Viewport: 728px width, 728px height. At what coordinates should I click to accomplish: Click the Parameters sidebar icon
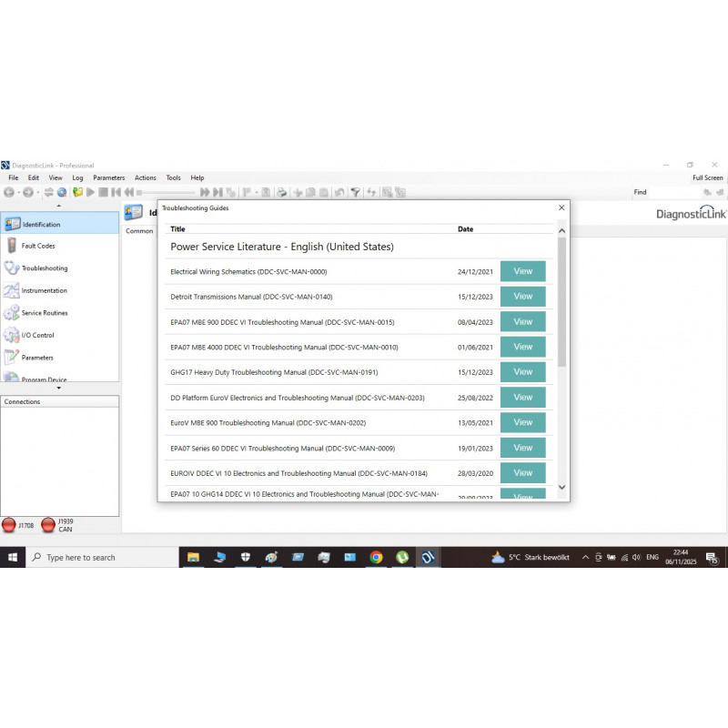click(12, 358)
